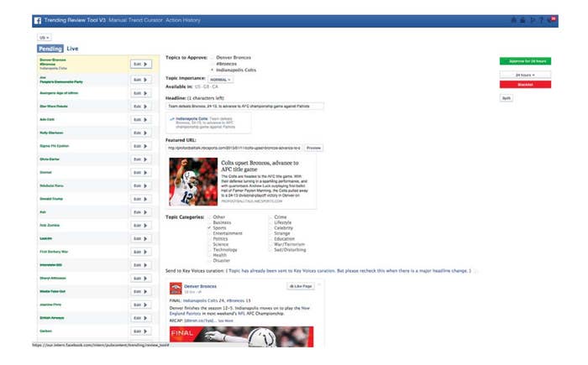Select the #Broncos topic radio

tap(212, 64)
